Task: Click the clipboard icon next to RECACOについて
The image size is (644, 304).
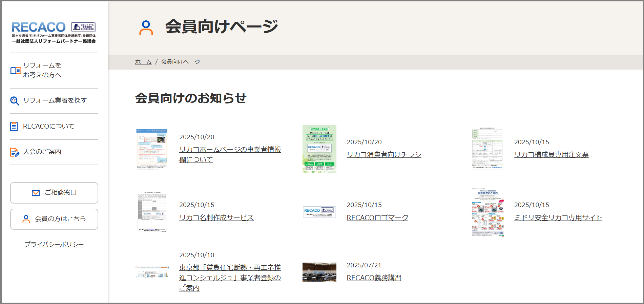Action: 14,126
